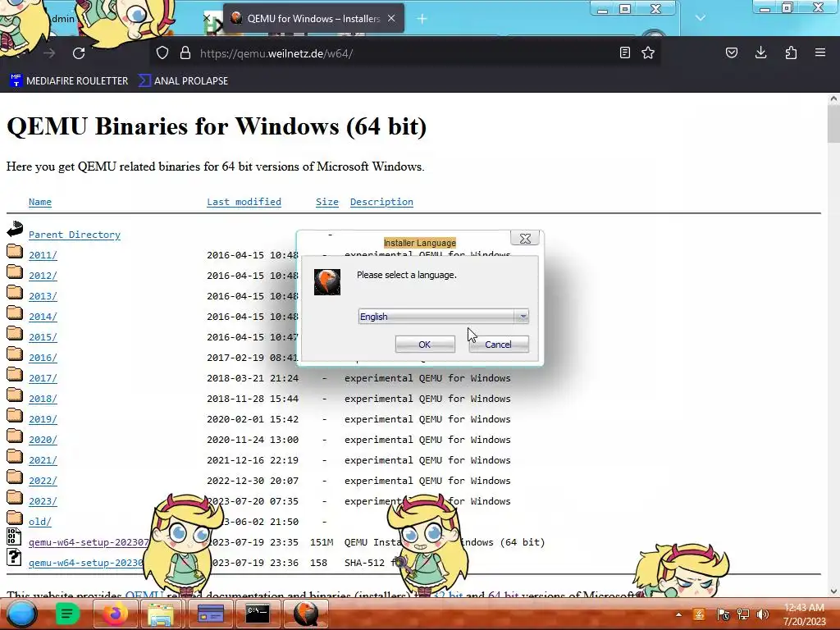Image resolution: width=840 pixels, height=630 pixels.
Task: Click the forward navigation arrow
Action: point(49,53)
